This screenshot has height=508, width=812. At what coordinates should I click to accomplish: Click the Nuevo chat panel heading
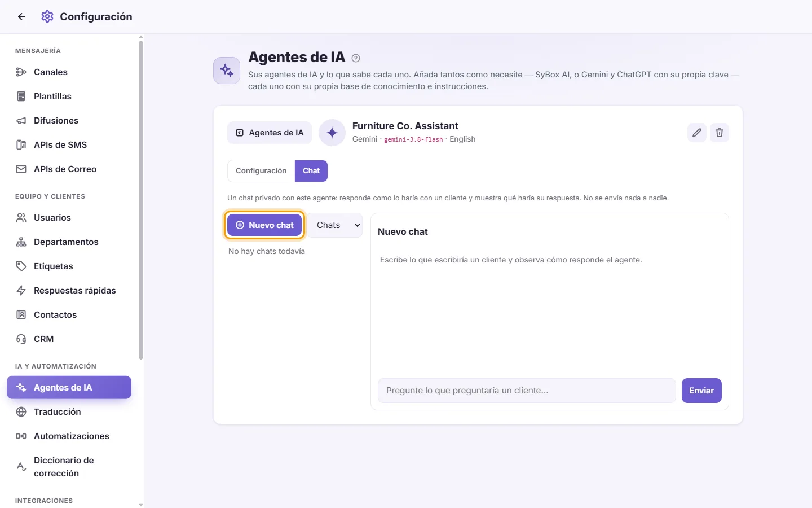pyautogui.click(x=403, y=232)
